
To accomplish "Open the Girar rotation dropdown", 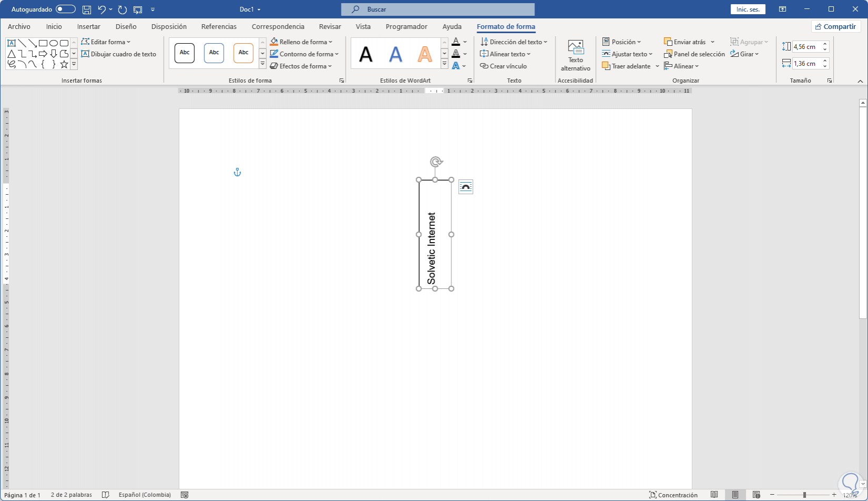I will (745, 54).
